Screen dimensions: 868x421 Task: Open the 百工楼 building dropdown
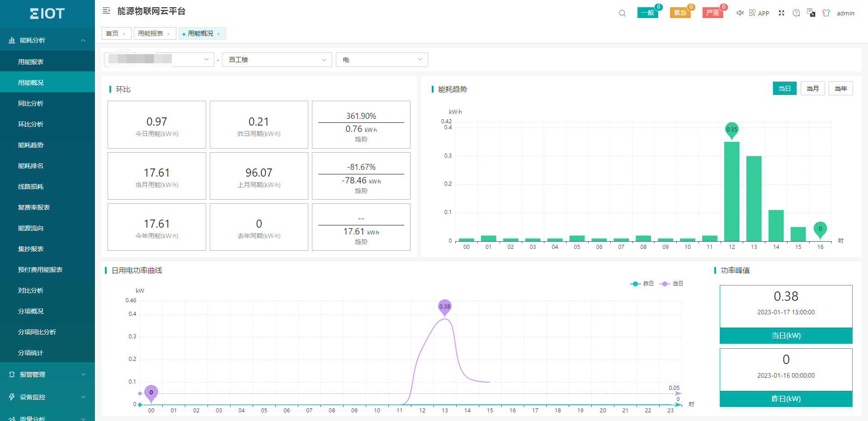tap(277, 60)
